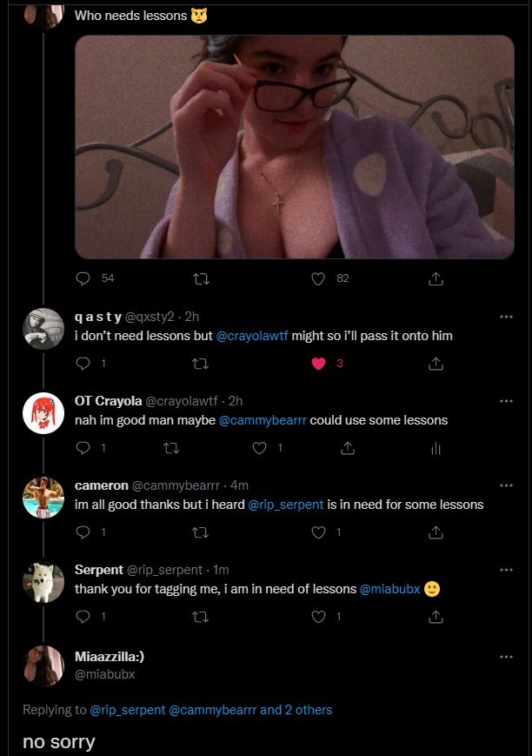
Task: Open 'and 2 others' replying-to list
Action: click(296, 710)
